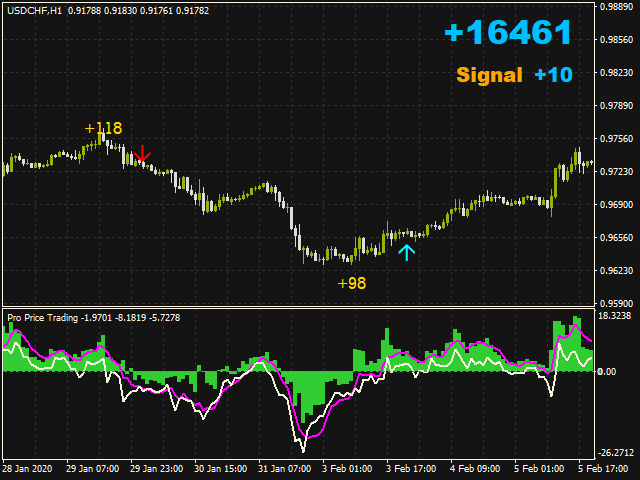Click the 0.98230 price axis label
640x480 pixels.
point(616,73)
